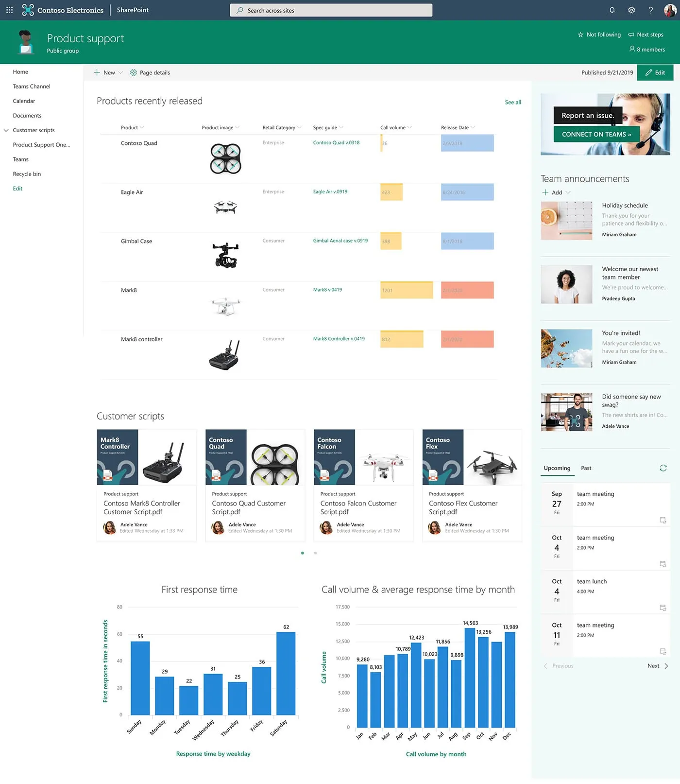The width and height of the screenshot is (680, 784).
Task: Open Documents in left navigation
Action: (x=27, y=116)
